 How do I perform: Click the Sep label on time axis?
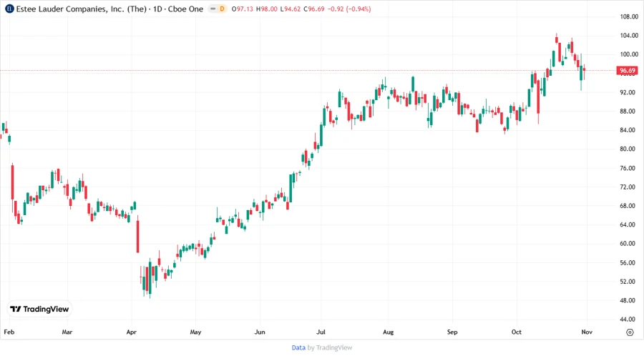point(452,332)
